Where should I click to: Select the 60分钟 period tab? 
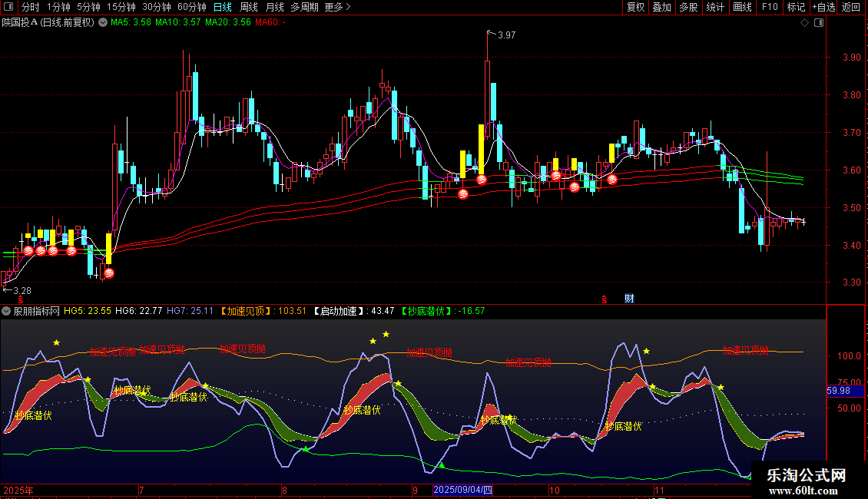click(x=191, y=7)
